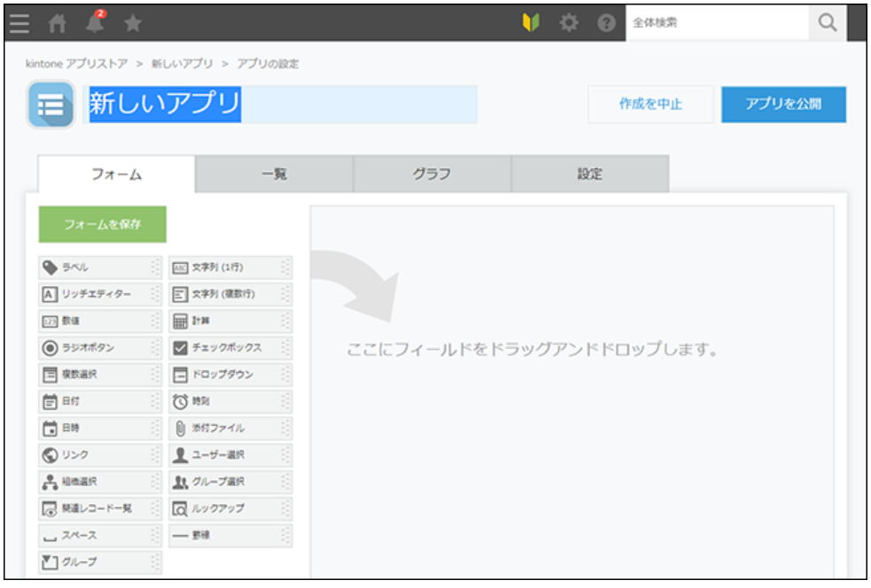Switch to the グラフ tab
The height and width of the screenshot is (588, 871).
click(x=432, y=174)
